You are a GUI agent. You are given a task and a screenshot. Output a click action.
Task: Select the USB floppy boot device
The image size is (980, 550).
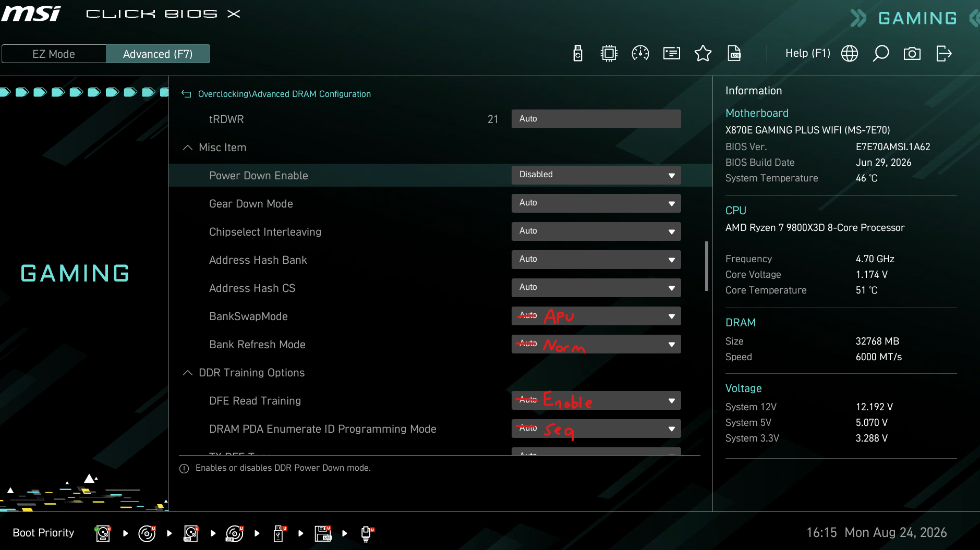click(x=323, y=533)
